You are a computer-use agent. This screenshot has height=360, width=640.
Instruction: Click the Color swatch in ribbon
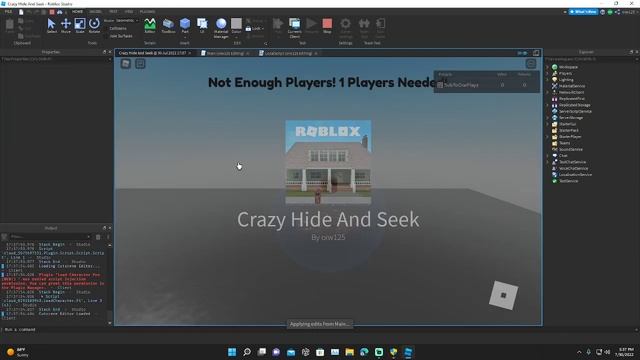236,24
